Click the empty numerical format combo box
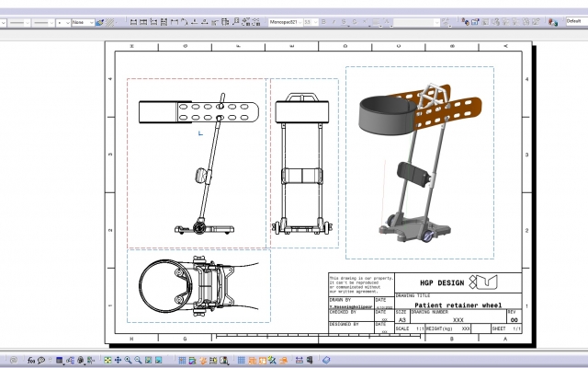 [x=416, y=22]
